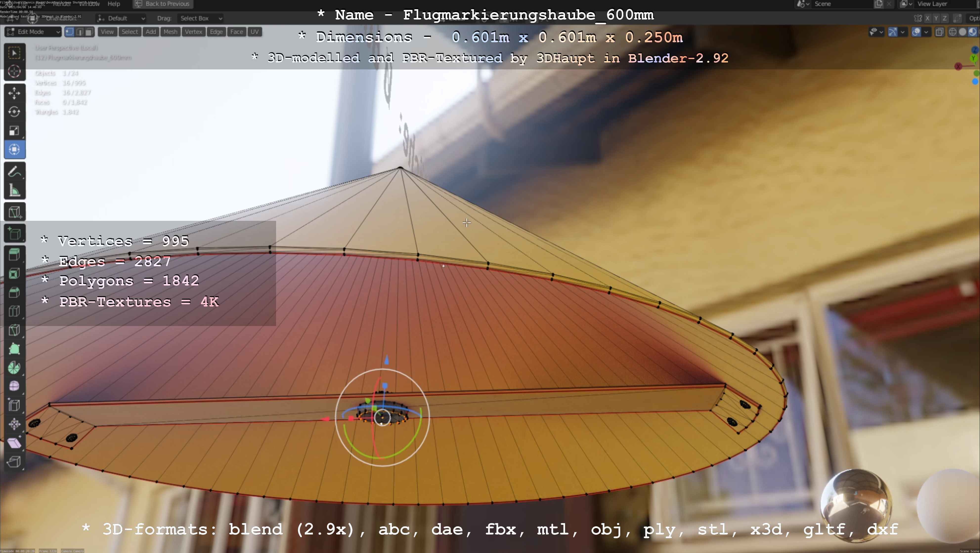This screenshot has width=980, height=553.
Task: Open the Edge menu
Action: point(216,32)
